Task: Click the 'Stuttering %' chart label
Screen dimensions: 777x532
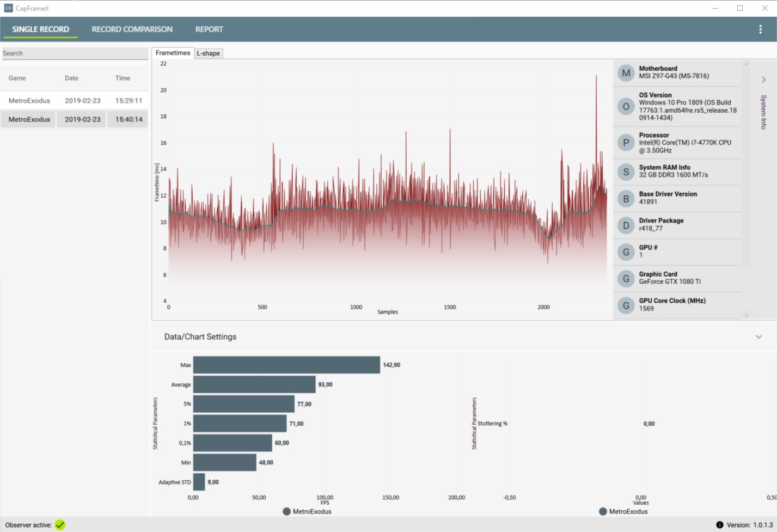Action: (492, 424)
